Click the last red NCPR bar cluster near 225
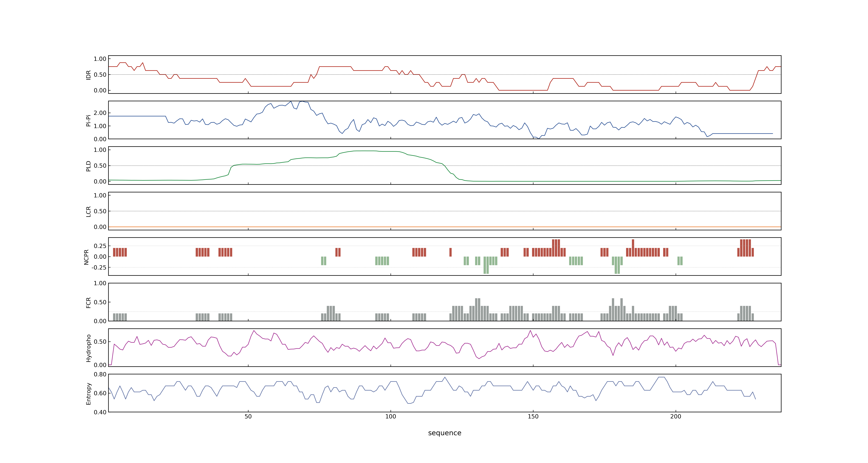The image size is (868, 463). (745, 248)
